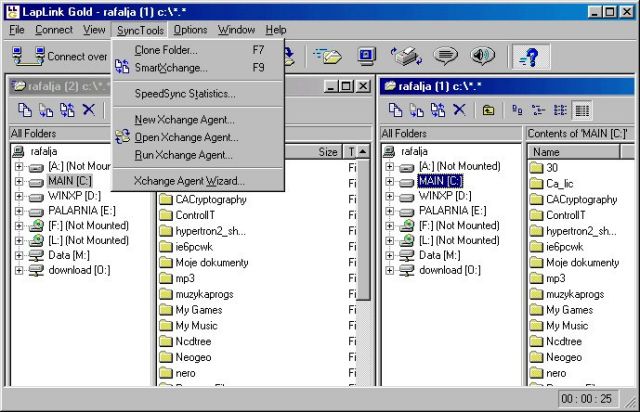The image size is (640, 412).
Task: Select Run Xchange Agent... menu entry
Action: pos(198,155)
